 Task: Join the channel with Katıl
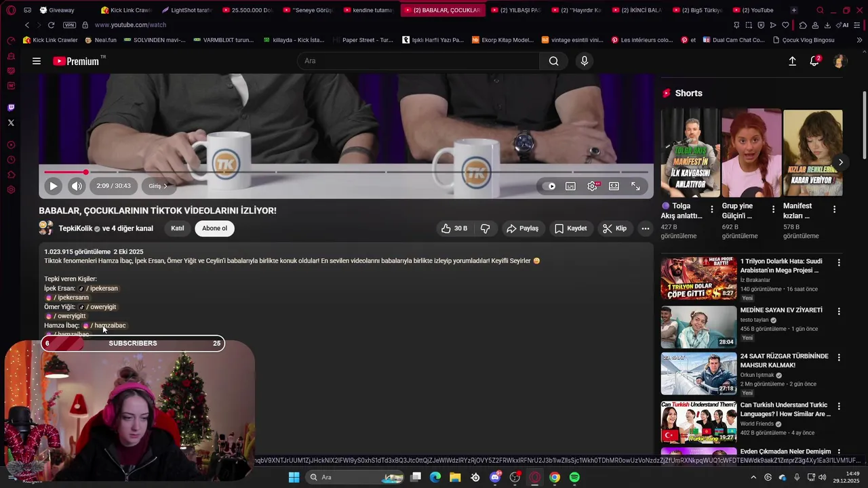[x=178, y=228]
